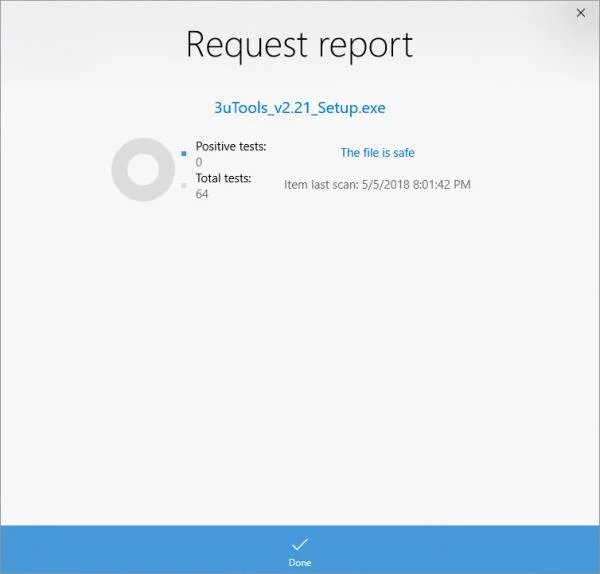Click 'The file is safe' link
Viewport: 600px width, 574px height.
377,153
